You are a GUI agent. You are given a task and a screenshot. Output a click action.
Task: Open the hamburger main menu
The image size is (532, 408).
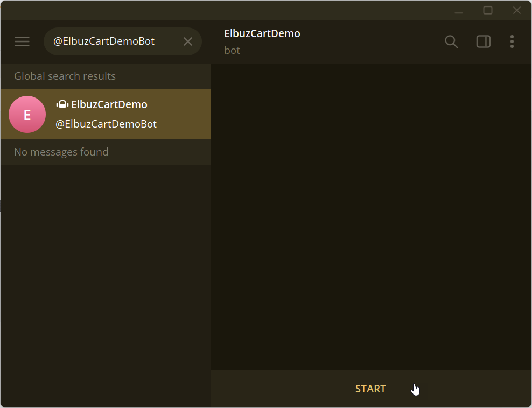(x=22, y=41)
